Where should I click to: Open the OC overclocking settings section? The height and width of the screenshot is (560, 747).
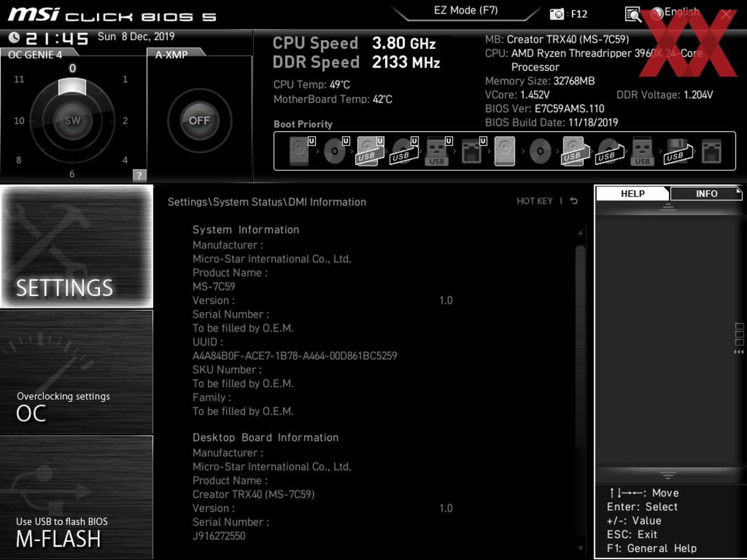76,372
